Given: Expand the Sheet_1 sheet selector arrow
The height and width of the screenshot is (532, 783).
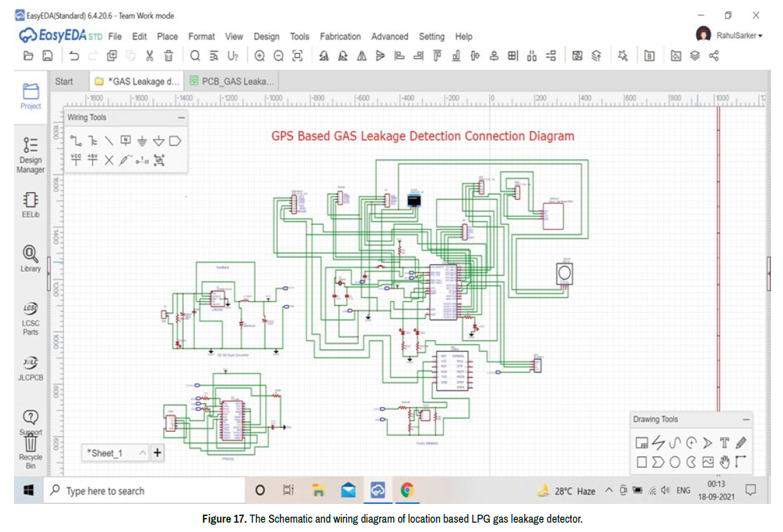Looking at the screenshot, I should tap(142, 453).
